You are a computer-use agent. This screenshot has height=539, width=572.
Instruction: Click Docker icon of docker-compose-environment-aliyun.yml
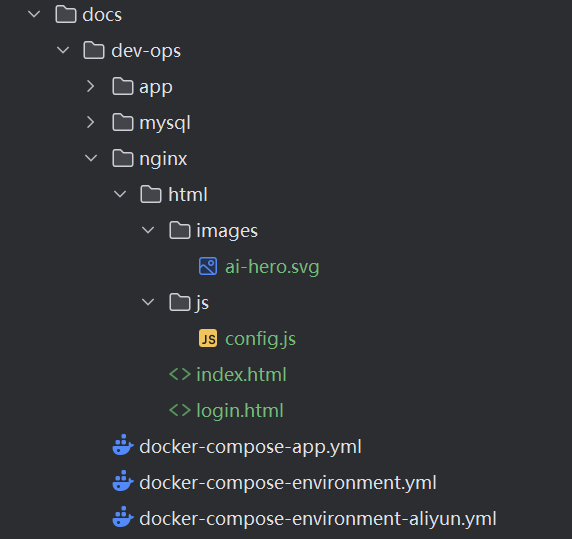[x=123, y=517]
